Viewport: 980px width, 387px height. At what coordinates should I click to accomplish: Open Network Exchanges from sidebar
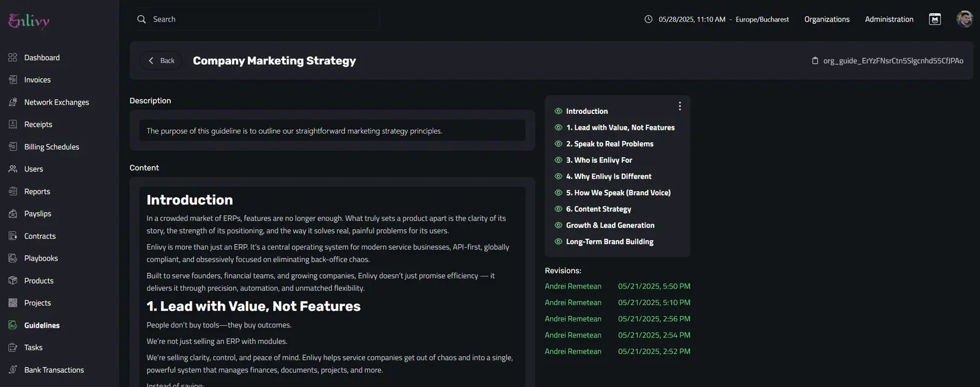[x=56, y=102]
